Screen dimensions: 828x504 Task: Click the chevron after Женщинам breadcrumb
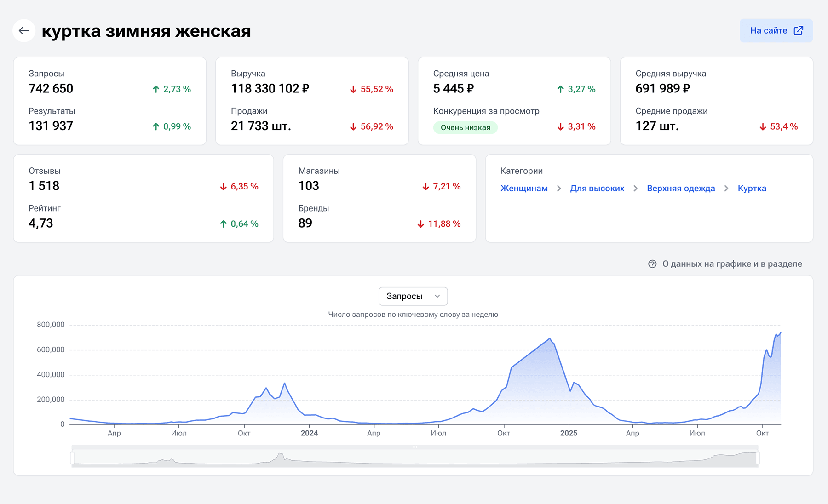(x=559, y=189)
